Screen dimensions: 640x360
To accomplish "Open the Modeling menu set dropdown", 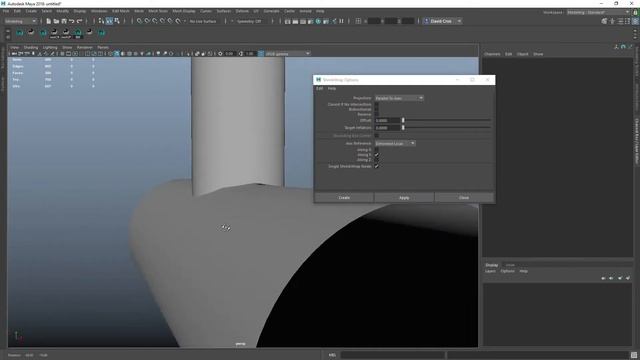I will [20, 21].
